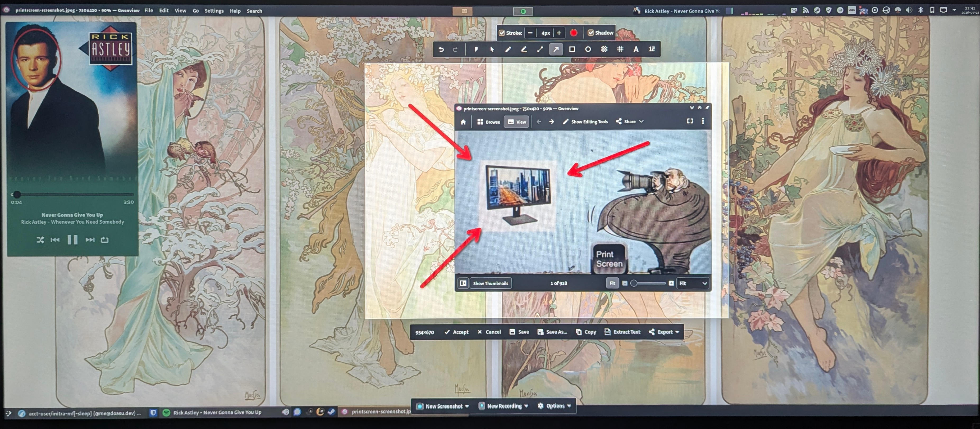This screenshot has height=429, width=980.
Task: Select the blur tool
Action: coord(620,49)
